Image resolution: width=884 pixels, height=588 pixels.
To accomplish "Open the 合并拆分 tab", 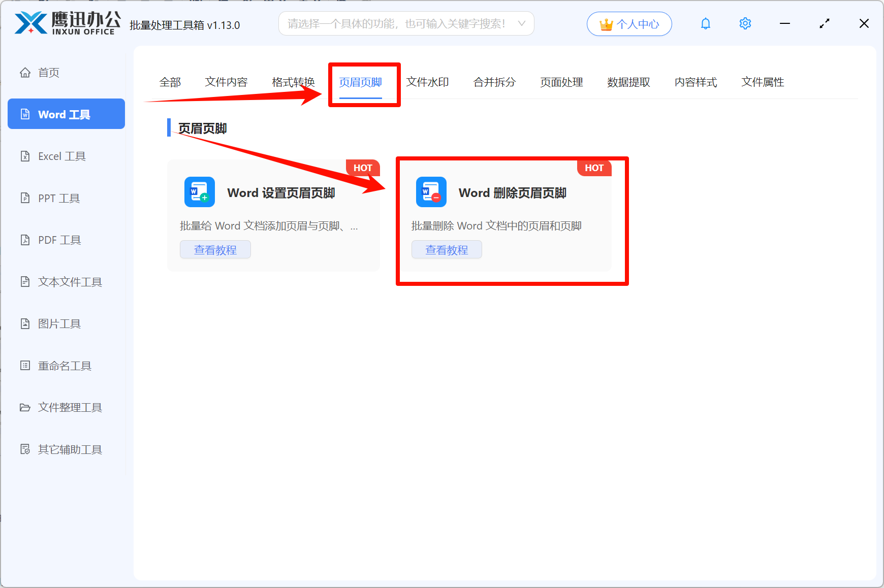I will click(x=494, y=82).
